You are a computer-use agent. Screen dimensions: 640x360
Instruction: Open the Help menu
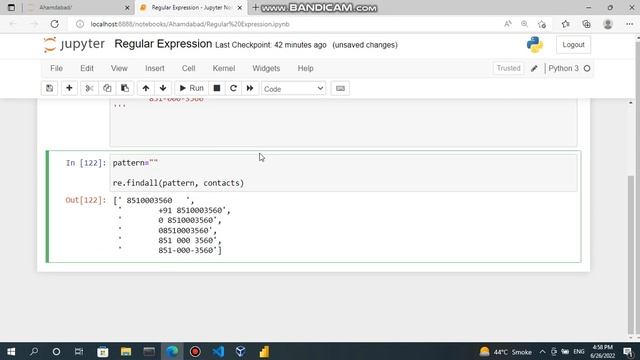(305, 69)
